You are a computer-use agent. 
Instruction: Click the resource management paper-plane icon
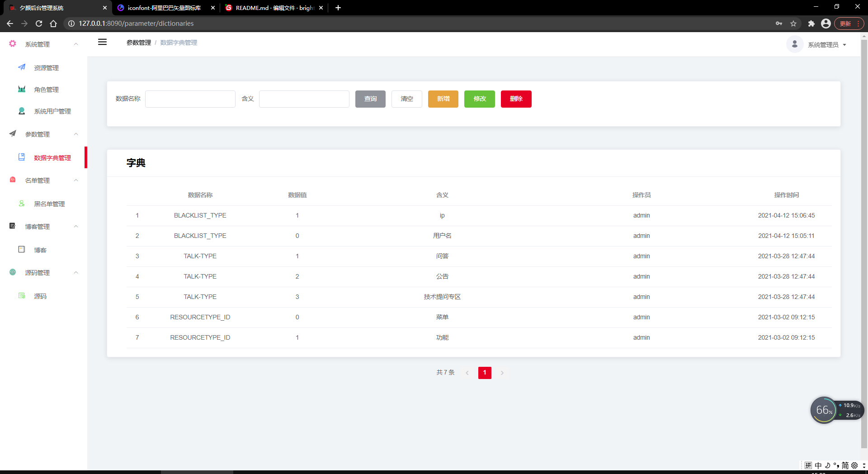pyautogui.click(x=22, y=67)
